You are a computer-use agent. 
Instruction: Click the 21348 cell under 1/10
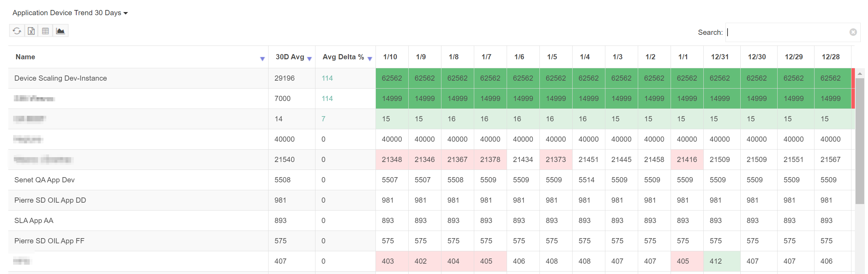(392, 160)
